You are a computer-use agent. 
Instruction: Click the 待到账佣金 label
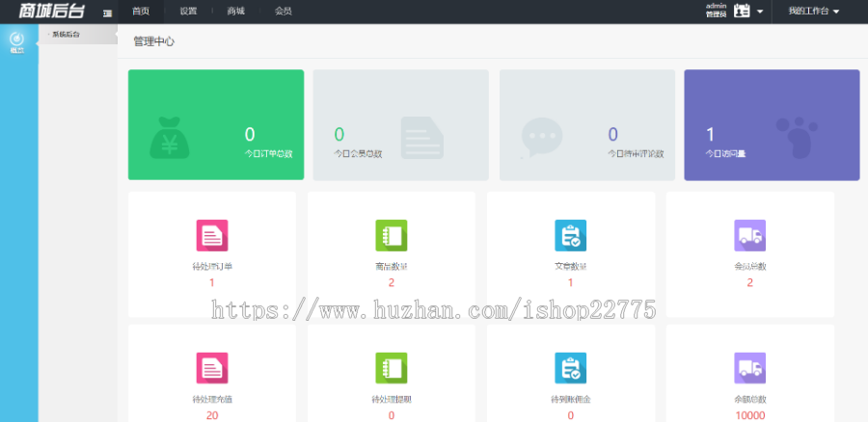(571, 399)
